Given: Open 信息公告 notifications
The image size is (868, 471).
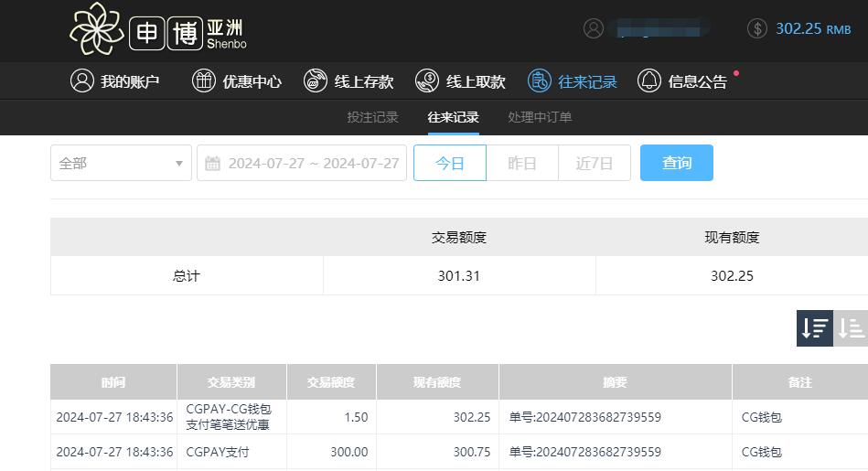Looking at the screenshot, I should coord(682,81).
